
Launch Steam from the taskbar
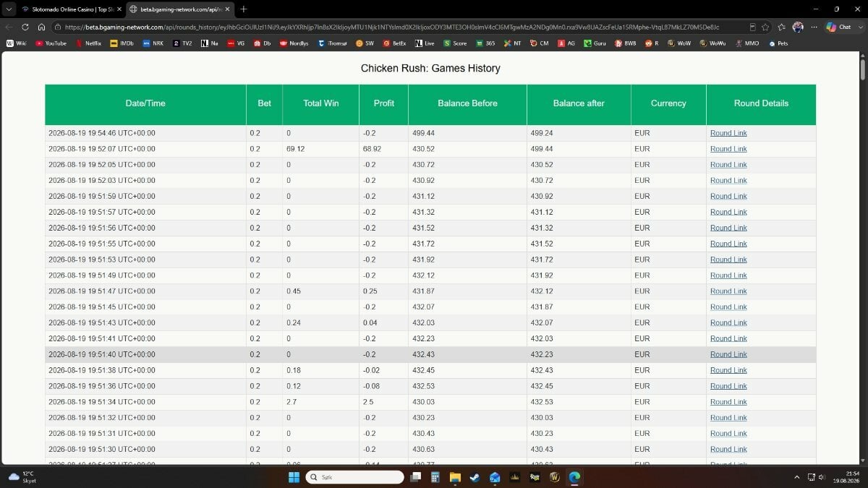[475, 477]
